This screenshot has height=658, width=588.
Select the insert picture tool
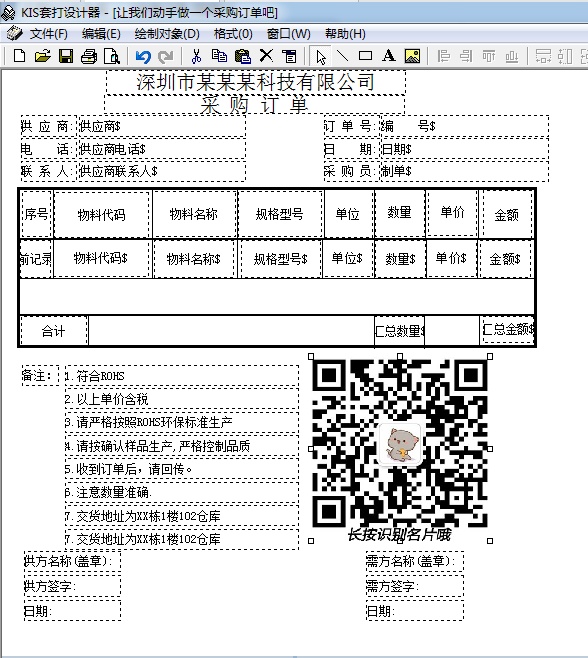tap(412, 55)
